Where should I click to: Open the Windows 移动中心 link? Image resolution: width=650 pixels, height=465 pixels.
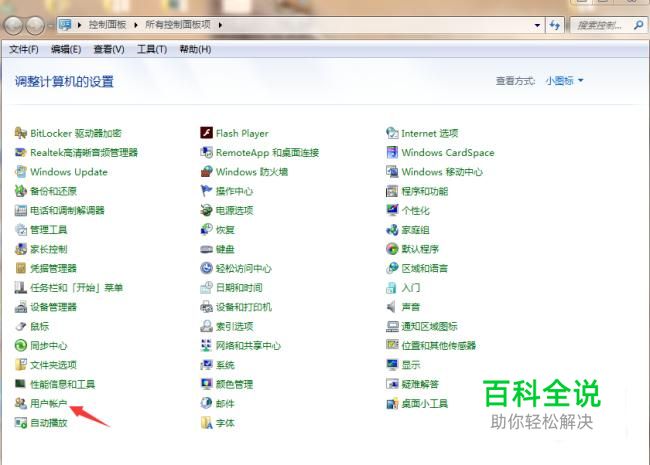point(442,172)
